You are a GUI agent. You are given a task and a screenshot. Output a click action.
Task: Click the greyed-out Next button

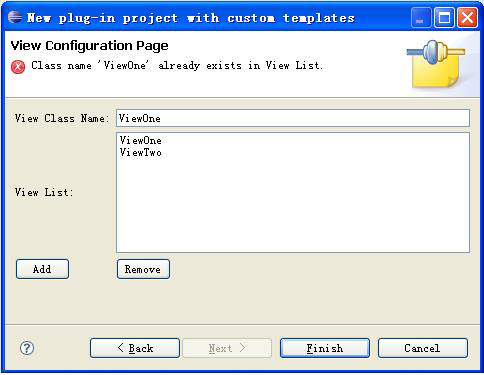(x=227, y=348)
